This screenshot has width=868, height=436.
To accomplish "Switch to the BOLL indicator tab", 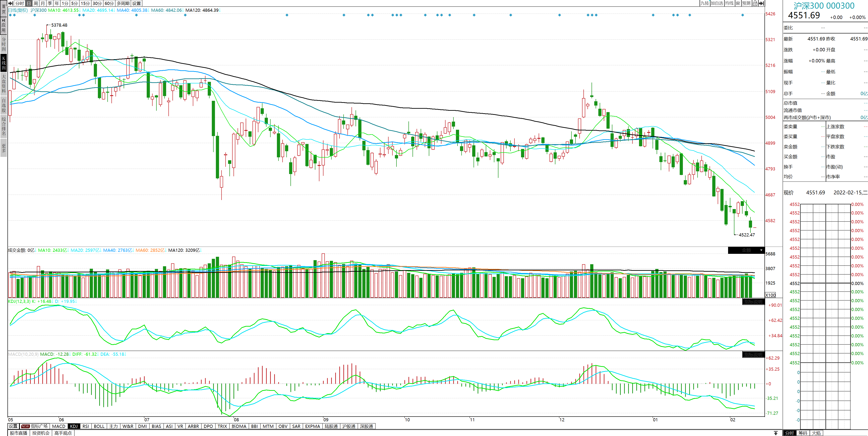I will coord(99,426).
